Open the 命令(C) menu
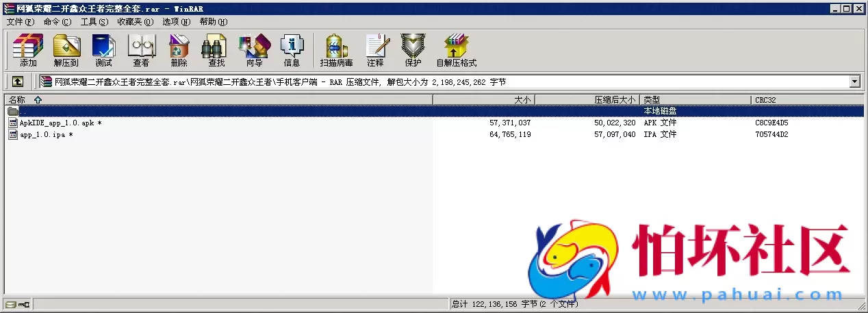The width and height of the screenshot is (868, 313). [x=57, y=22]
